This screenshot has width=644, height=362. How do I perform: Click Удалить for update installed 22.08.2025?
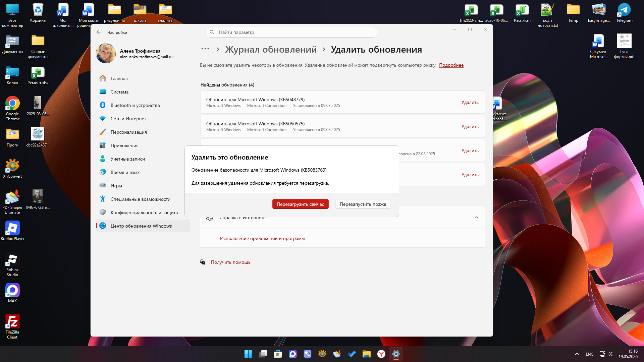(x=470, y=150)
